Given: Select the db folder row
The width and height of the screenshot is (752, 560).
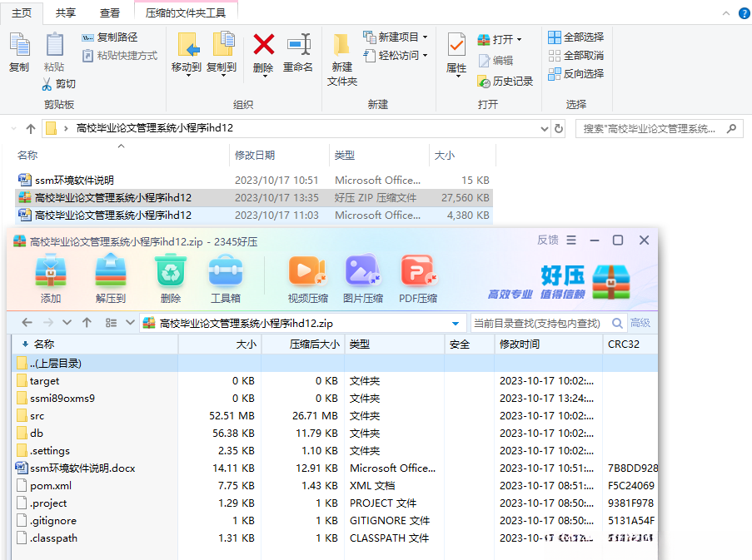Looking at the screenshot, I should (x=334, y=433).
